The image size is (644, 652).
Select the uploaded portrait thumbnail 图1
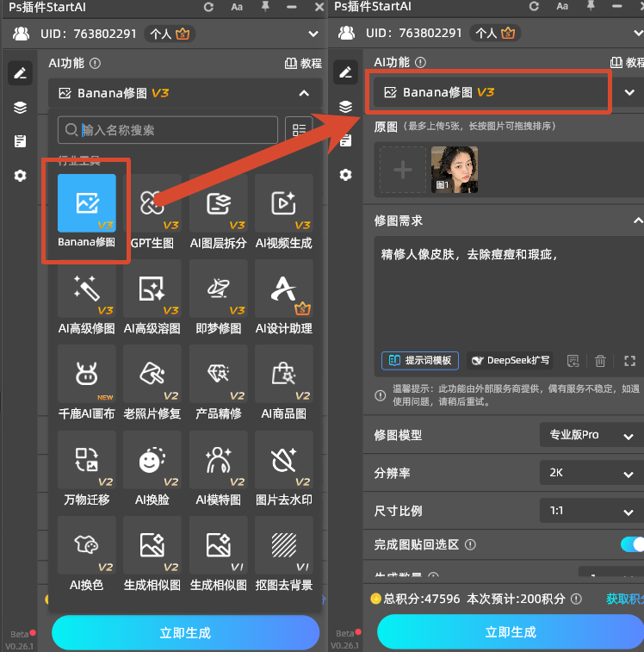(x=454, y=170)
